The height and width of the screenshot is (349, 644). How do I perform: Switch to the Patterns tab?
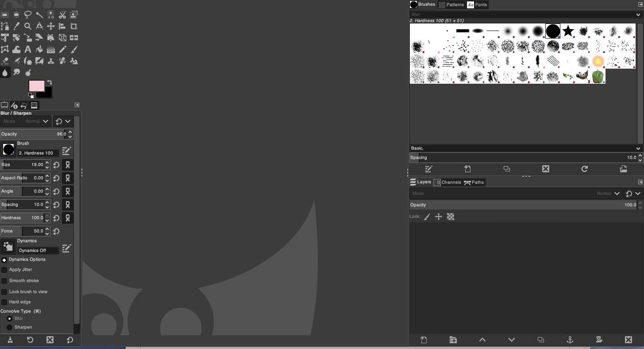[451, 4]
